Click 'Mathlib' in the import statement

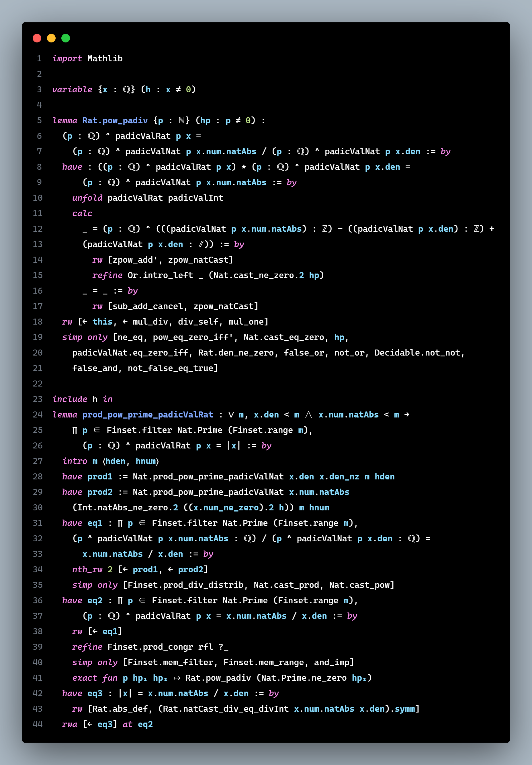pyautogui.click(x=105, y=59)
